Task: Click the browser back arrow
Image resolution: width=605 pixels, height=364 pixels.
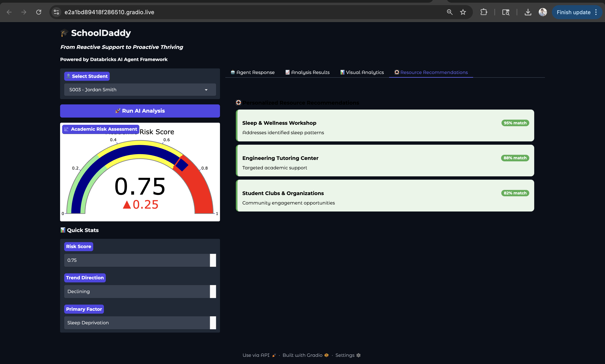Action: coord(9,12)
